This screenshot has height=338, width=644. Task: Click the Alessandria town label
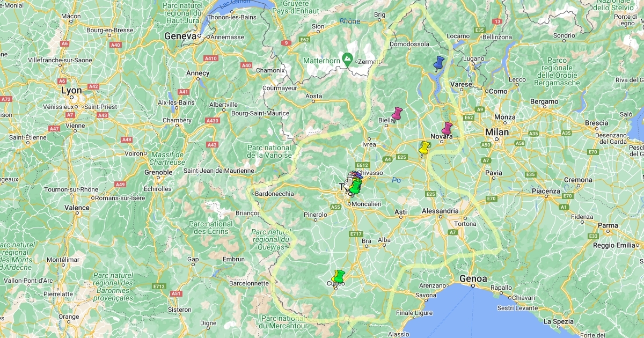[441, 211]
